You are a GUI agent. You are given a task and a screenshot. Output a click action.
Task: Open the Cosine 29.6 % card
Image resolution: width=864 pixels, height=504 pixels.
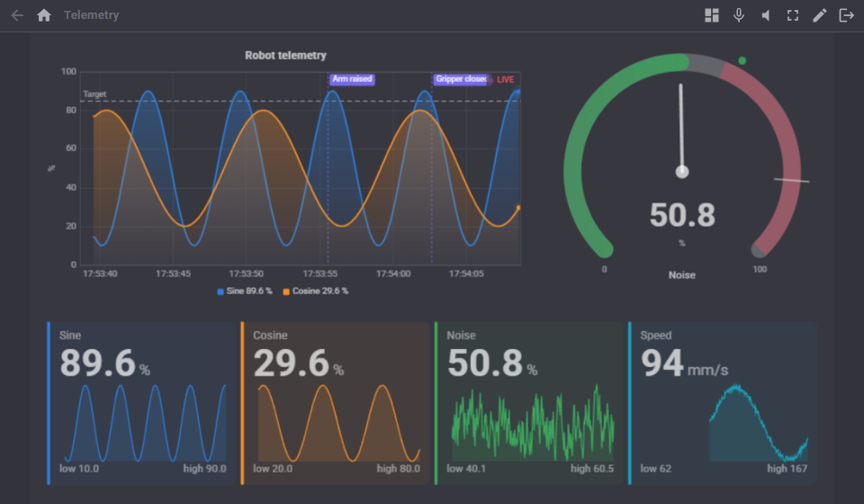[335, 403]
